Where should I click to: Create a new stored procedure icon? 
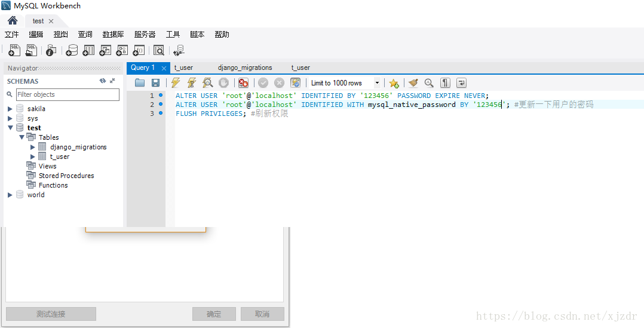tap(122, 50)
